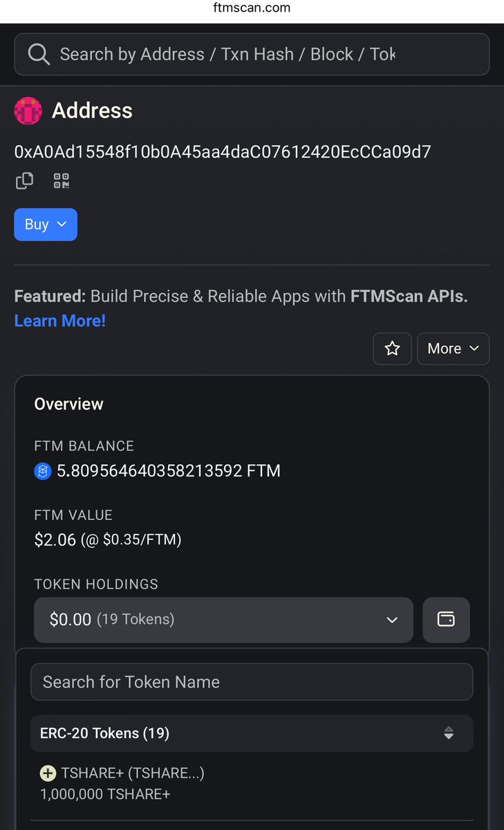Viewport: 504px width, 830px height.
Task: Focus the Search for Token Name field
Action: 252,682
